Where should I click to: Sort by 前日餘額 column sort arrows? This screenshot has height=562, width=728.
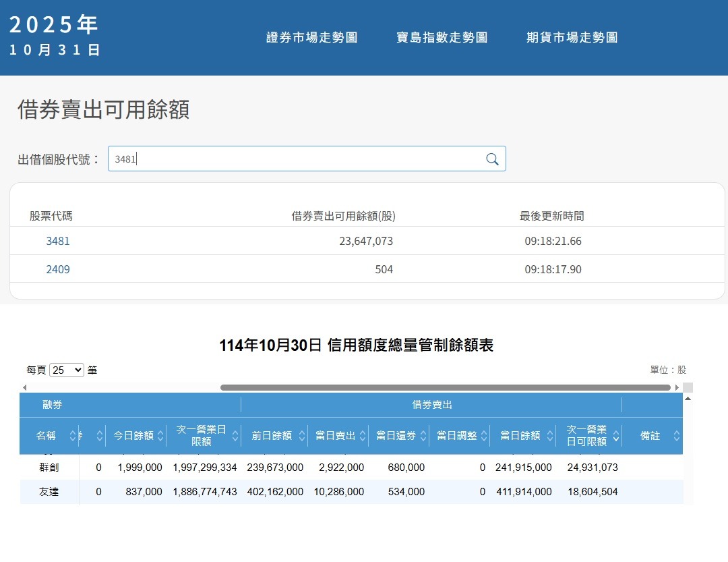[x=302, y=436]
